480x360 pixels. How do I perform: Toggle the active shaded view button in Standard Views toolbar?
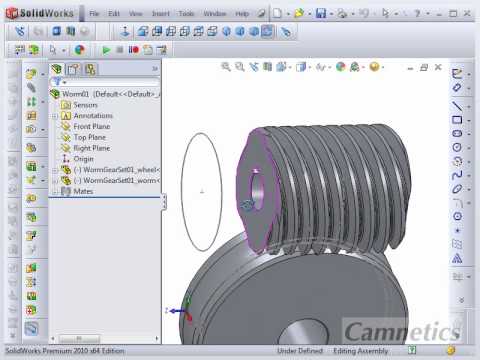point(267,32)
